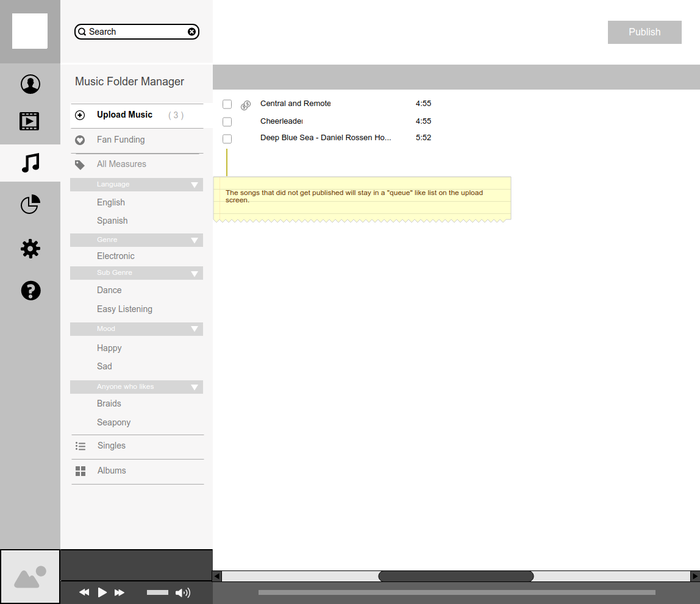The height and width of the screenshot is (604, 700).
Task: Collapse the Language filter section
Action: coord(194,185)
